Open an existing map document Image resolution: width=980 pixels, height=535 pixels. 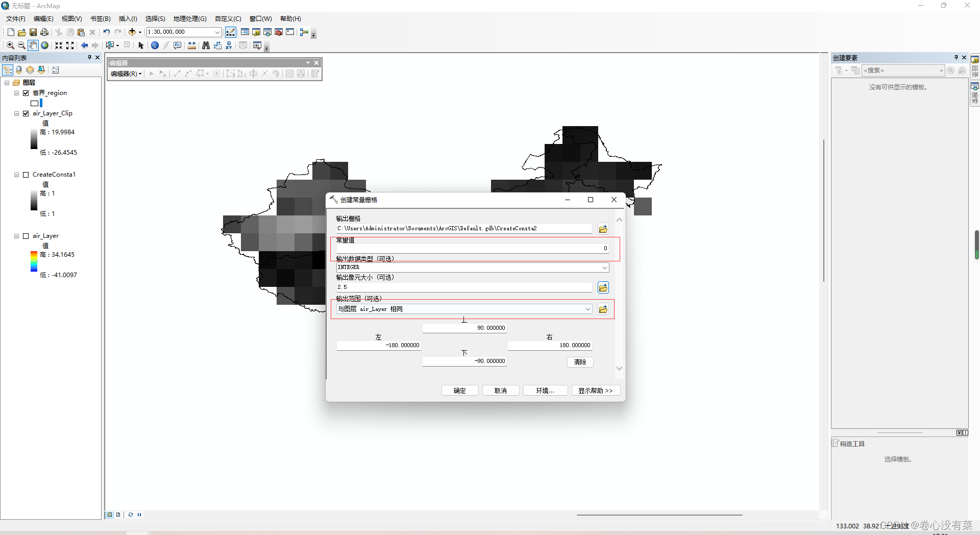22,32
